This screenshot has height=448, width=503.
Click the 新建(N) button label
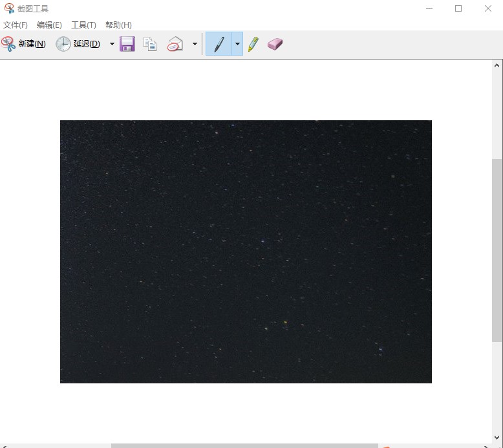(x=32, y=43)
